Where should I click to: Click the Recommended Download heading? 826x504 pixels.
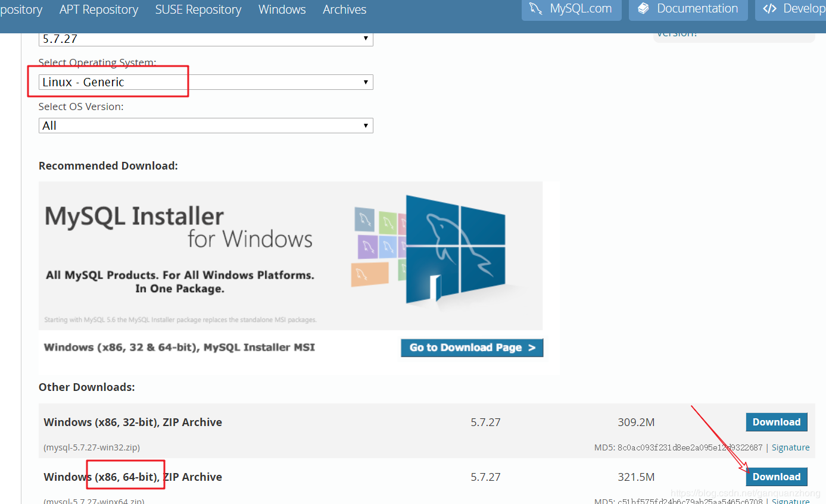point(108,166)
